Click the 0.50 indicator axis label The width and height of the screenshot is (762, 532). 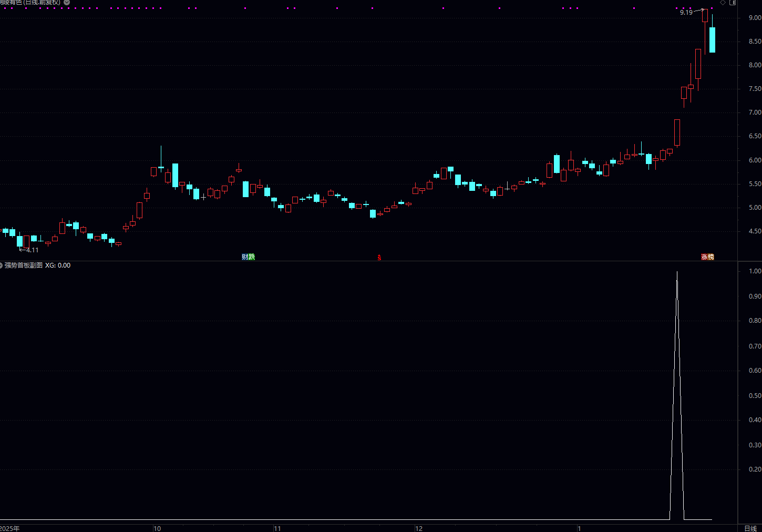point(755,396)
